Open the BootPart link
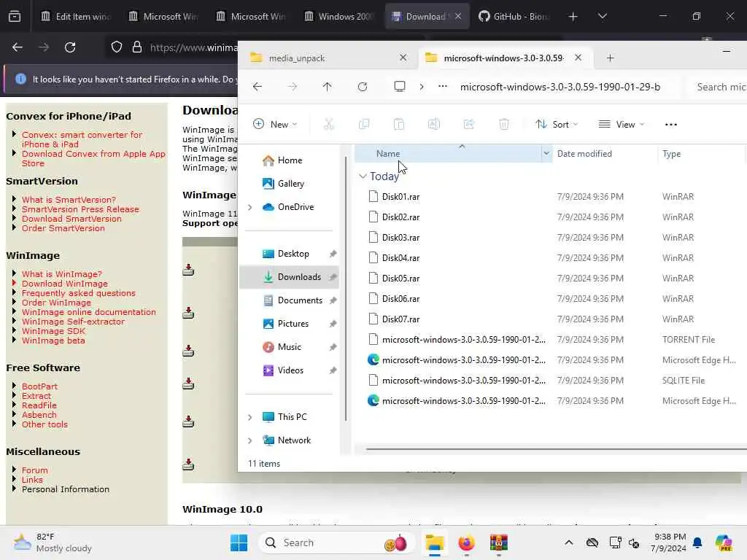Image resolution: width=747 pixels, height=560 pixels. click(x=39, y=386)
